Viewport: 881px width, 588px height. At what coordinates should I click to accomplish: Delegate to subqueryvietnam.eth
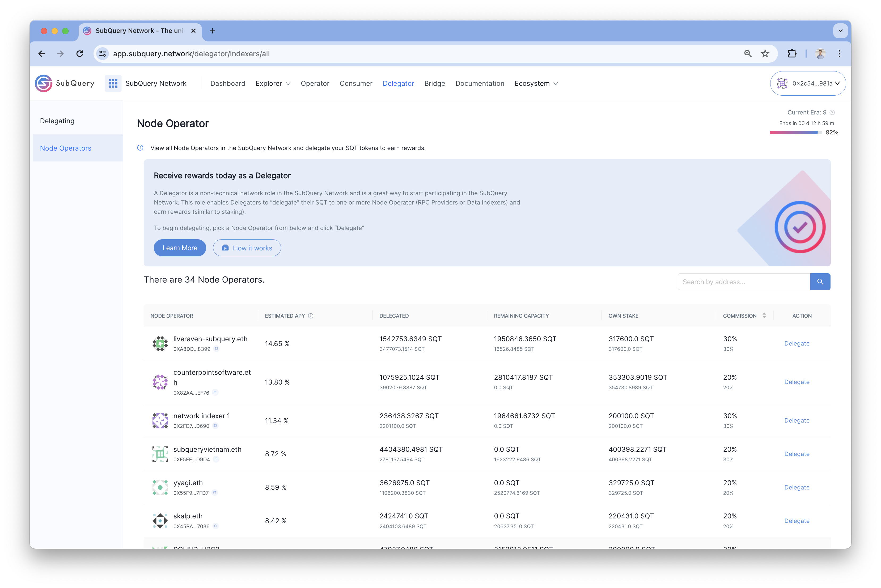tap(797, 454)
